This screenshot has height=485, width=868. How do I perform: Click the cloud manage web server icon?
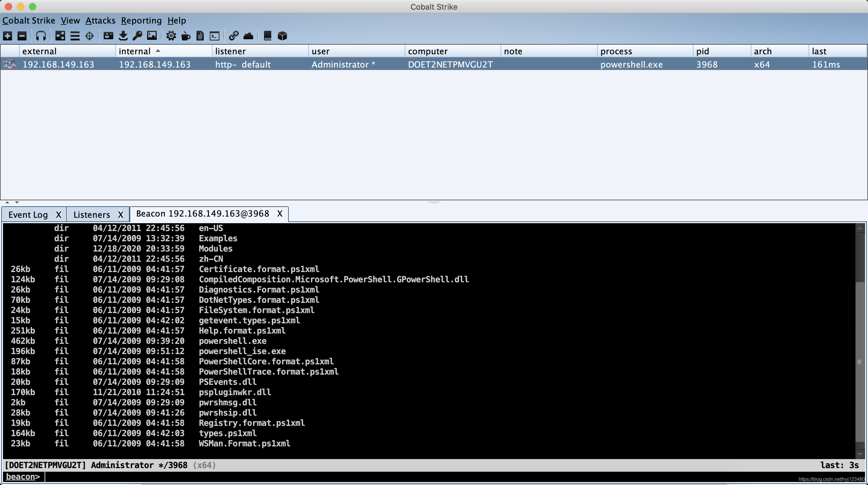[248, 36]
